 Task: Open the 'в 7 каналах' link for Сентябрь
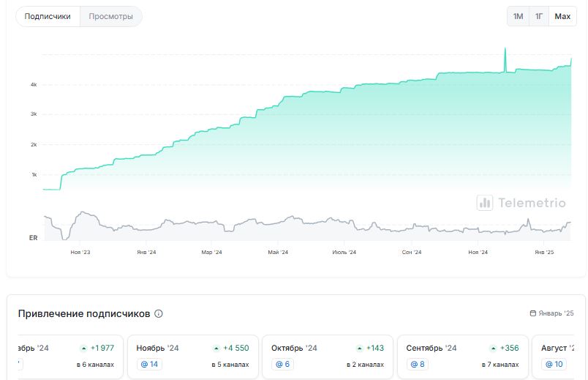point(501,364)
